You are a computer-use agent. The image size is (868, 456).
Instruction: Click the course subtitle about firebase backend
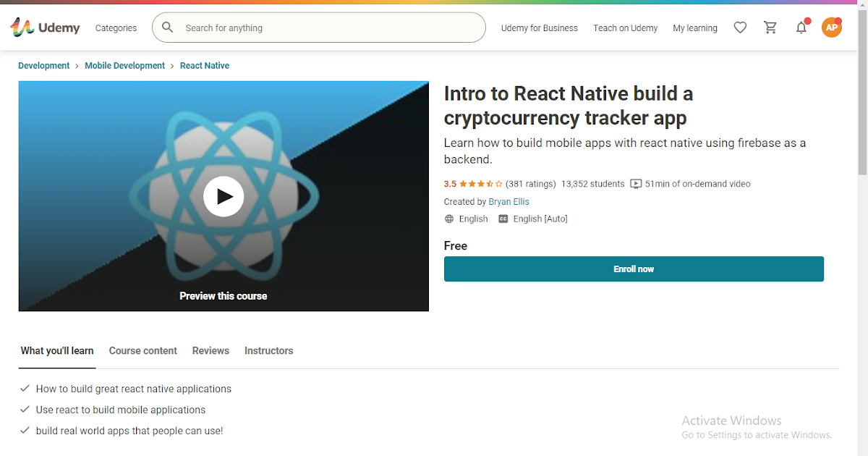point(625,151)
